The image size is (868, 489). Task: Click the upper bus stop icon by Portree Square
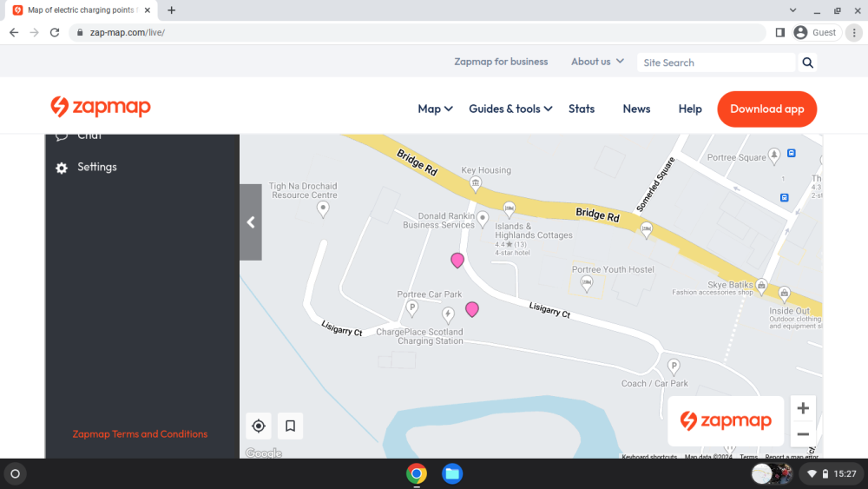(792, 153)
